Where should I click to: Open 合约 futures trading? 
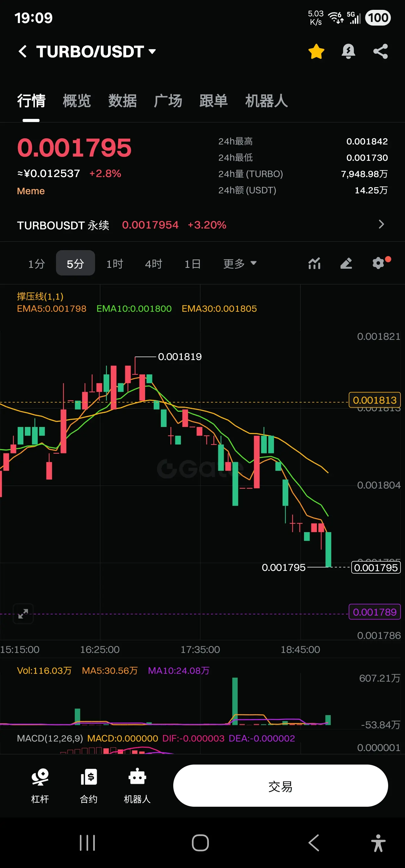[x=89, y=786]
